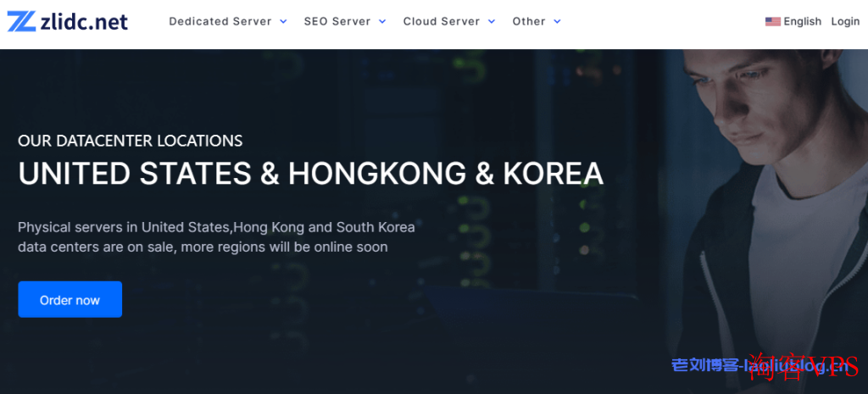Click the zlidc.net logo icon
868x394 pixels.
point(21,21)
